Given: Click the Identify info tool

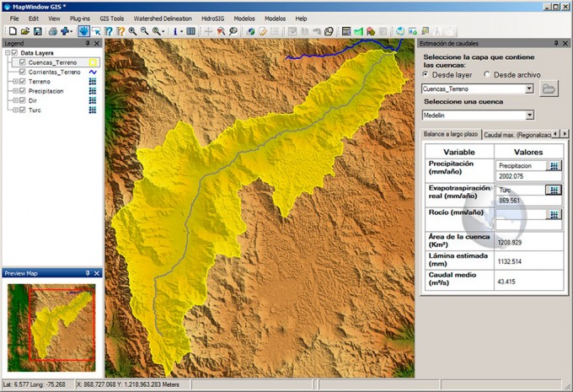Looking at the screenshot, I should click(177, 31).
